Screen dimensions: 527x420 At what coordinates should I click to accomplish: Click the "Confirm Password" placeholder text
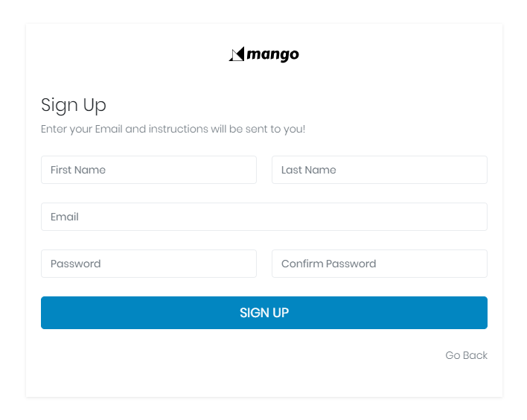click(328, 264)
